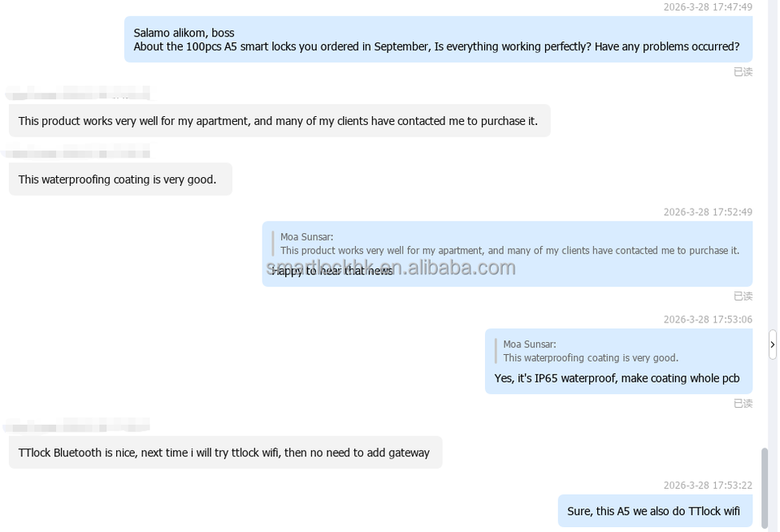Click the 'Sure, this A5 we also do TTlock wifi' bubble
The width and height of the screenshot is (780, 532).
[655, 511]
